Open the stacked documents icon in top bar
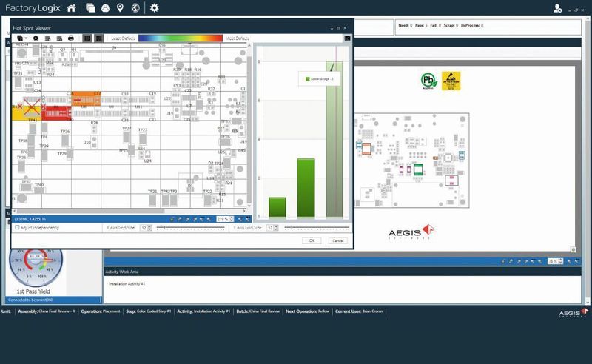The width and height of the screenshot is (592, 364). point(90,8)
